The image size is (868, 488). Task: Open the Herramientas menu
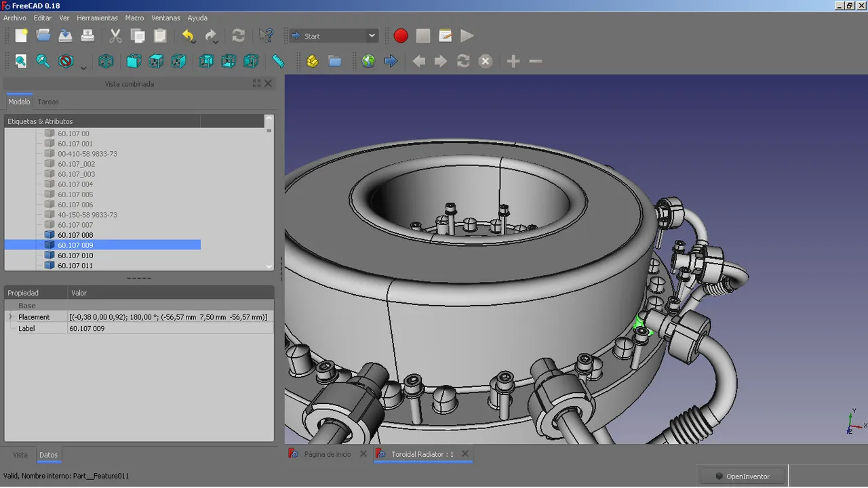coord(97,18)
